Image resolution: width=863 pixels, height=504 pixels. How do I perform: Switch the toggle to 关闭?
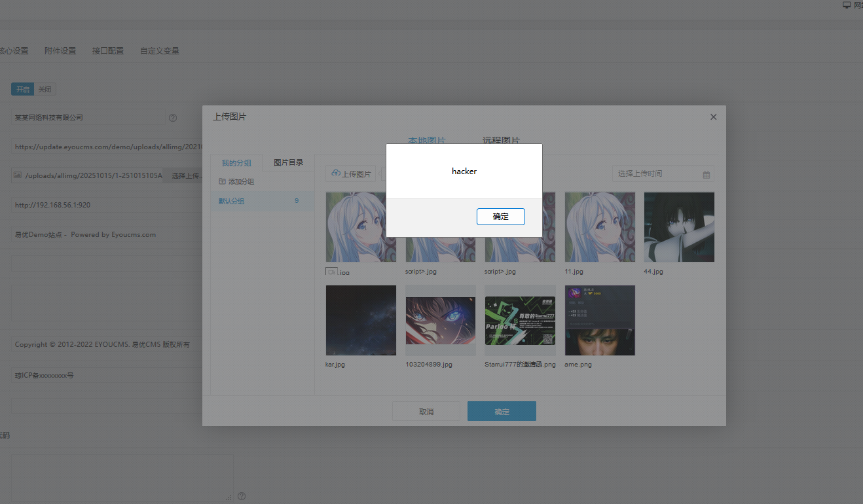coord(45,90)
